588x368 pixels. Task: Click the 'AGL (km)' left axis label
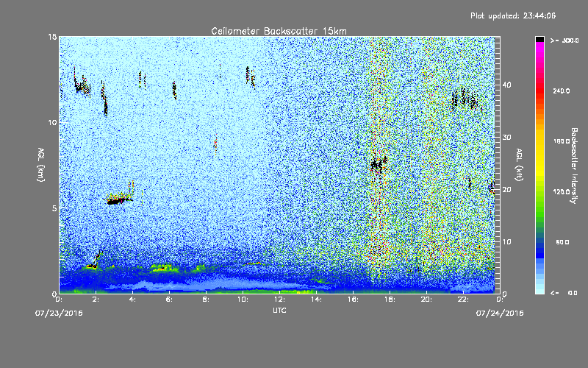(41, 165)
